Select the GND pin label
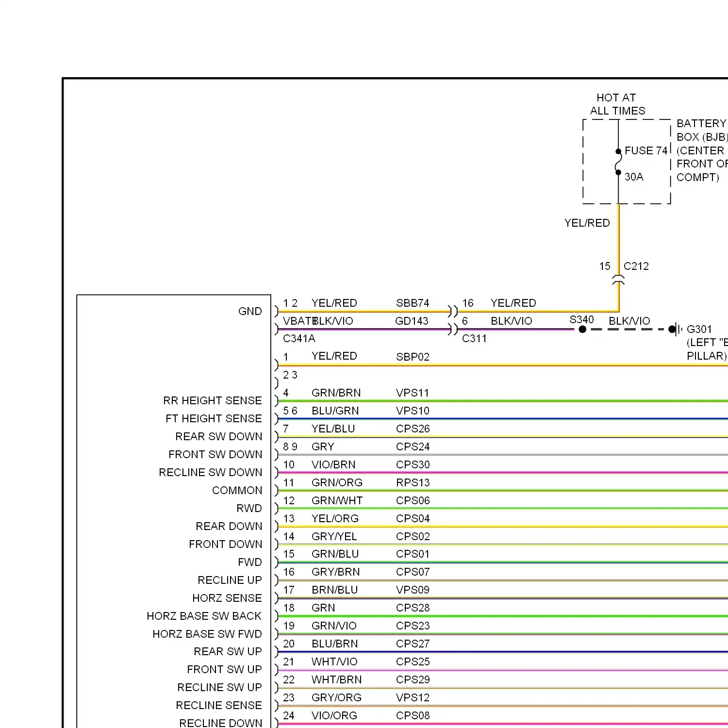 pos(250,311)
